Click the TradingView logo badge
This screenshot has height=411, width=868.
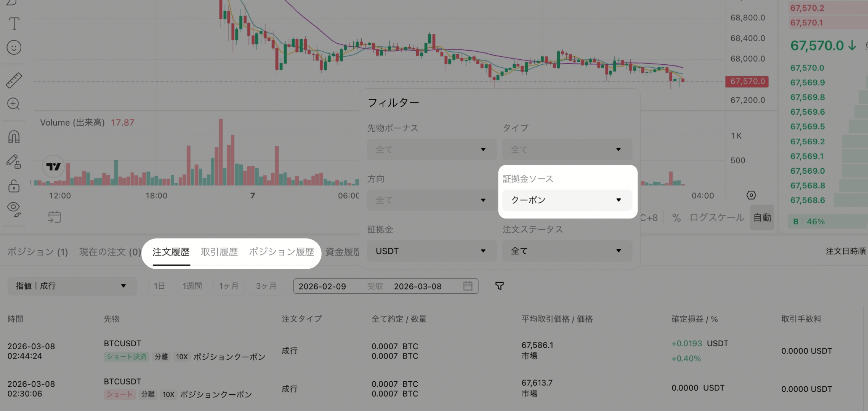pos(54,167)
